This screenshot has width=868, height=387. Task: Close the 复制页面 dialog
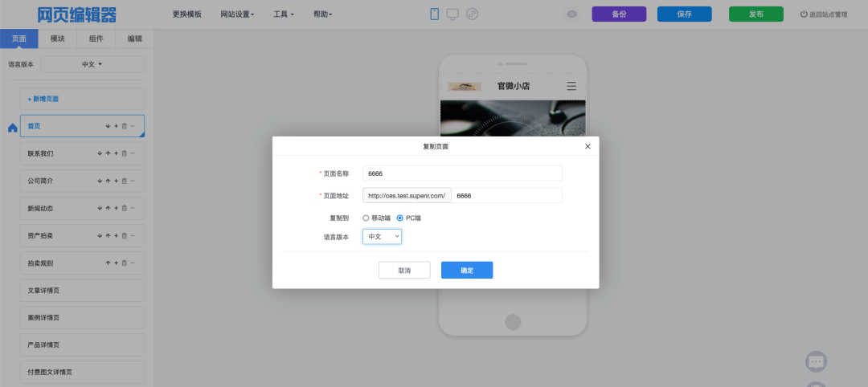588,146
